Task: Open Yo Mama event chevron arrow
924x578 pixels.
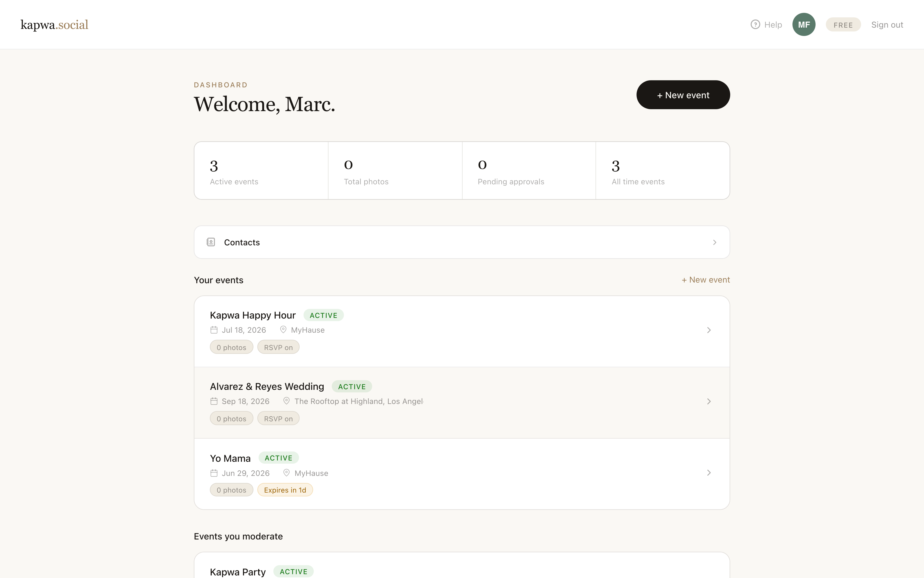Action: click(x=709, y=473)
